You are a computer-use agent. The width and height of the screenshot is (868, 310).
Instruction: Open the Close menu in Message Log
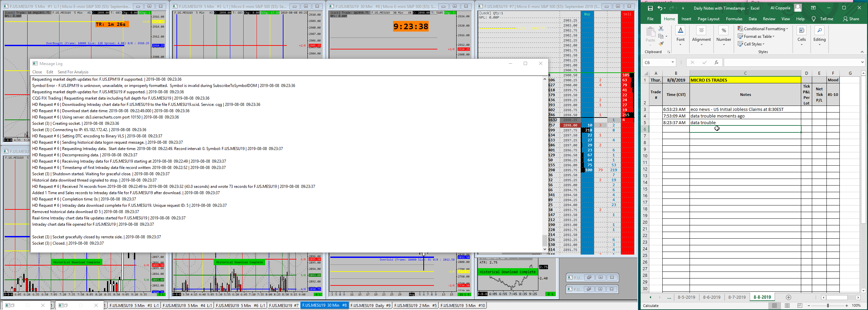pos(37,72)
